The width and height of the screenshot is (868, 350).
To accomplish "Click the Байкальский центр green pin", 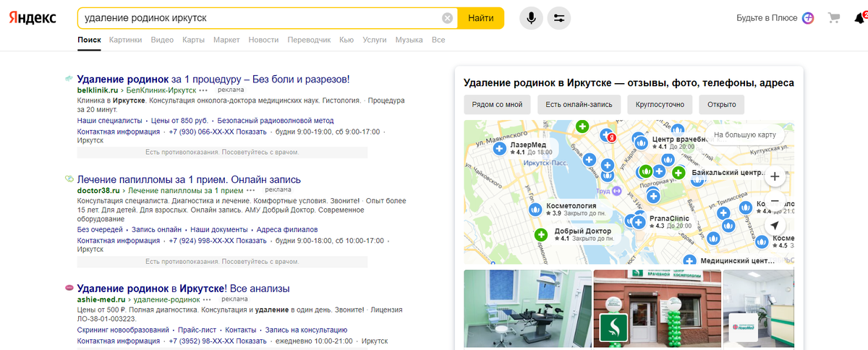I will pyautogui.click(x=678, y=173).
